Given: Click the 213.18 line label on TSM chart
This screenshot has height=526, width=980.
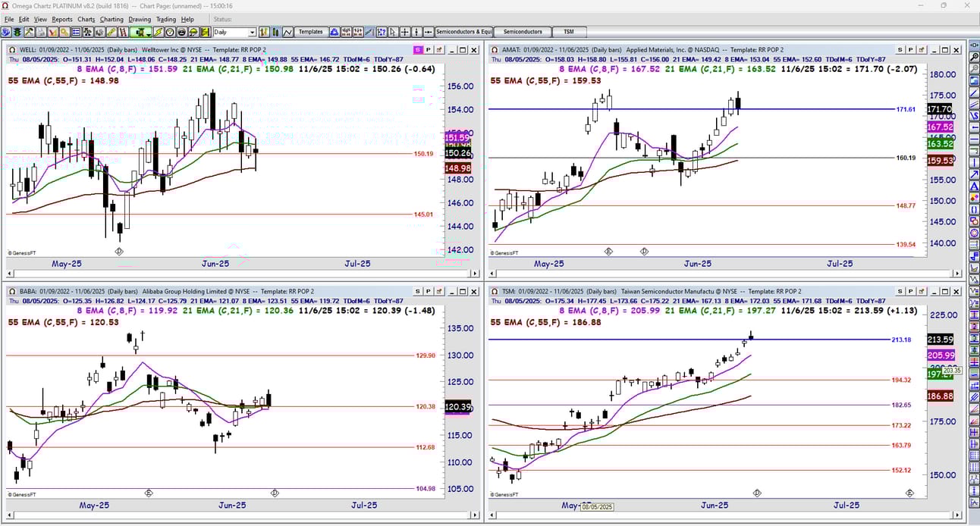Looking at the screenshot, I should click(x=901, y=340).
